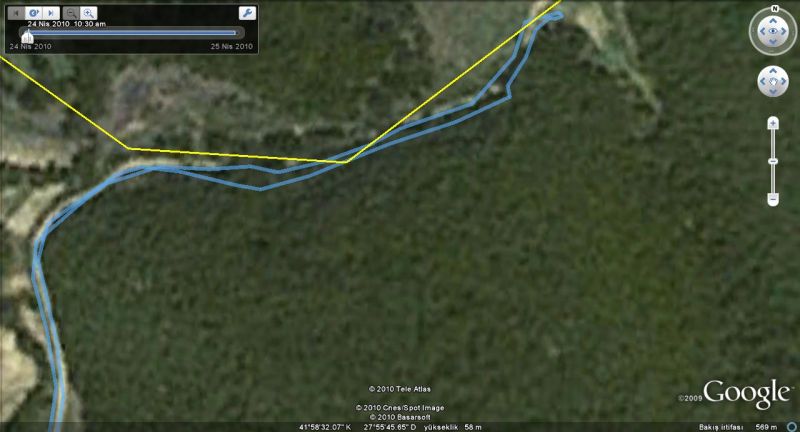The height and width of the screenshot is (432, 800).
Task: Click the time slider thumb handle
Action: pyautogui.click(x=27, y=36)
